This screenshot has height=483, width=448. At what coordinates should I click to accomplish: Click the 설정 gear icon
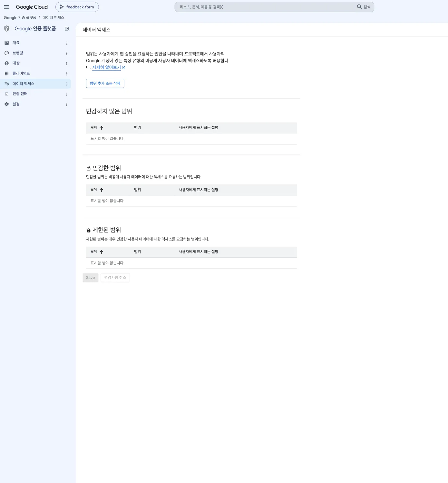(6, 104)
